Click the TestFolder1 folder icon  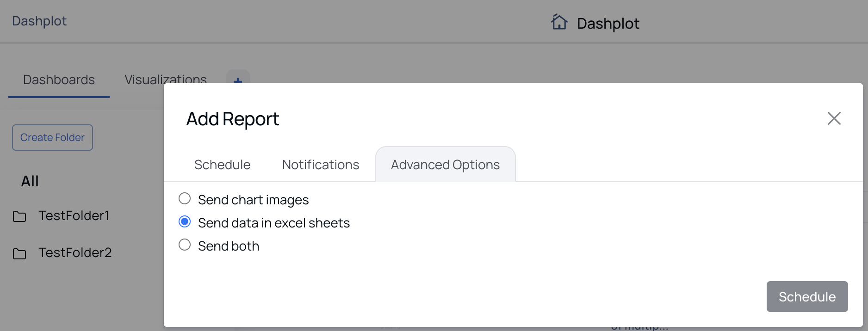19,216
